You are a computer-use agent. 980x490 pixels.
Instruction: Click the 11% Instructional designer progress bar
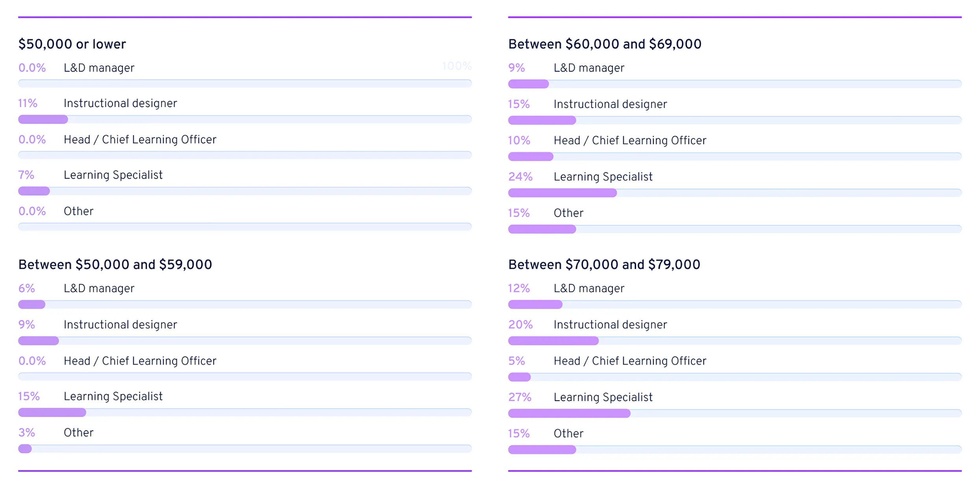click(245, 119)
